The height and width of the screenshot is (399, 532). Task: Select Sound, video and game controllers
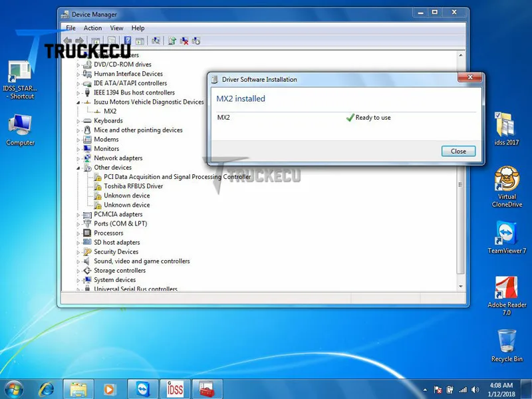coord(142,261)
